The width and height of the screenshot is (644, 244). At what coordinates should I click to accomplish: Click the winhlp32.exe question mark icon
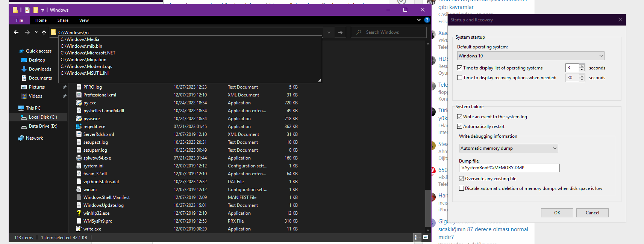[79, 213]
